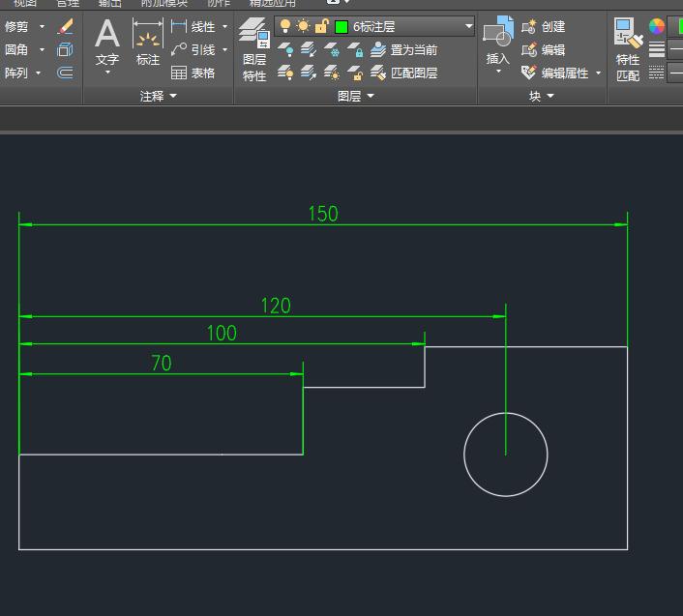This screenshot has height=616, width=683.
Task: Click 编辑 block editor icon
Action: click(529, 49)
